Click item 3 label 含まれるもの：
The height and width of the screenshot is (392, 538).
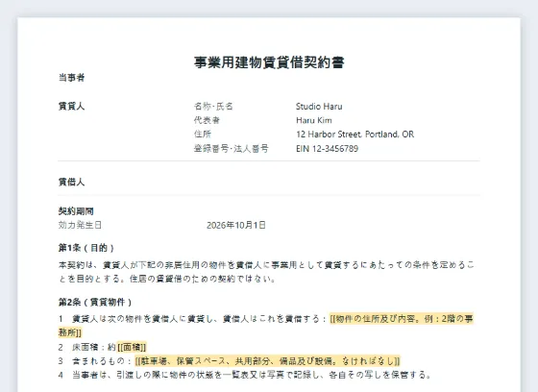(x=102, y=361)
